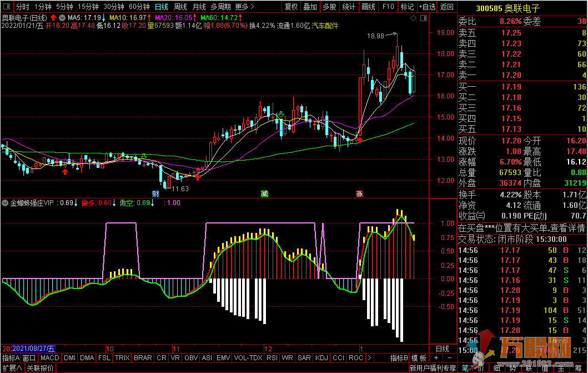Click the 日线 label on the time axis
The height and width of the screenshot is (373, 588).
443,349
